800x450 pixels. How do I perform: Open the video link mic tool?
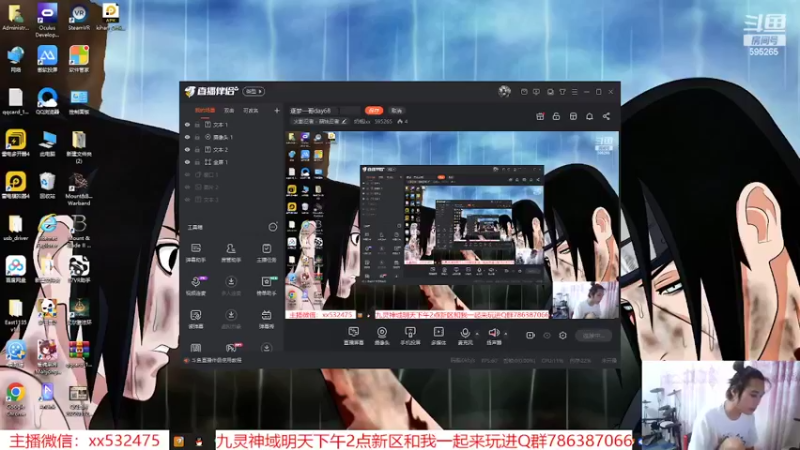[x=195, y=286]
